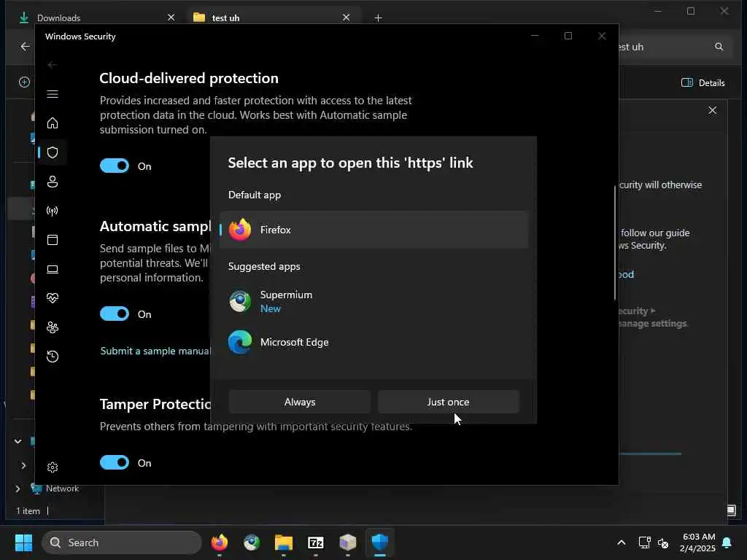Open File Explorer from the taskbar

coord(284,542)
